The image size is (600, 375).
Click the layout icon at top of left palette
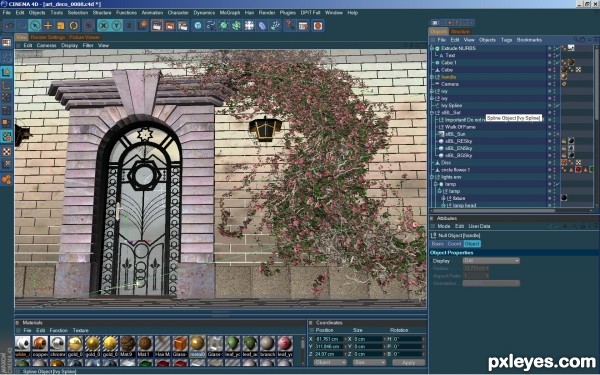7,43
